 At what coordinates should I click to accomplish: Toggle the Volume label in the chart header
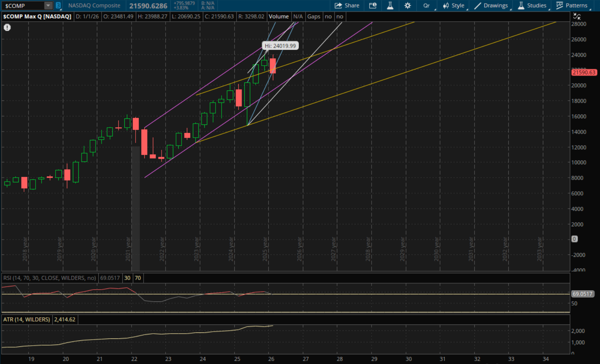pyautogui.click(x=278, y=16)
